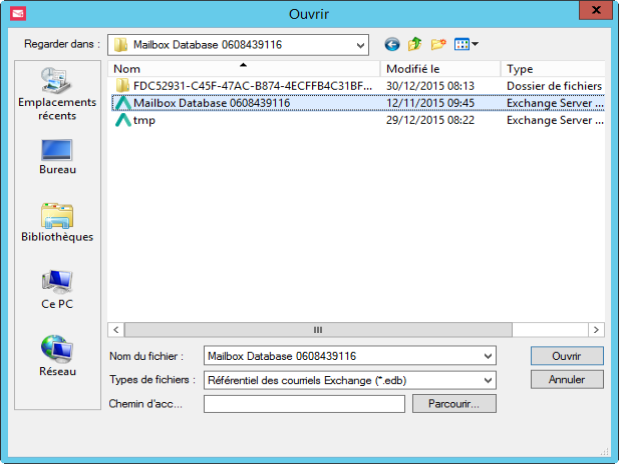Select date 12/11/2015 09:45
This screenshot has height=464, width=619.
[430, 103]
